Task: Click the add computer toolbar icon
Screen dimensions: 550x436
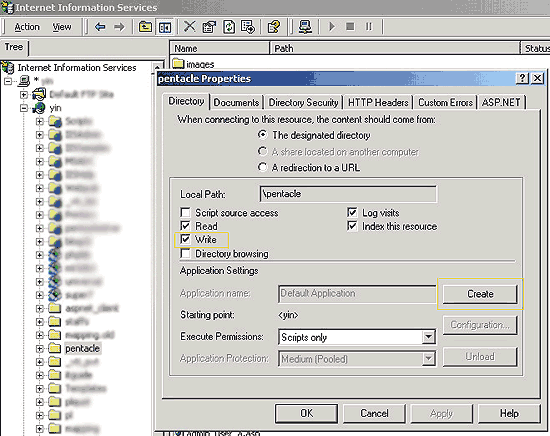Action: point(305,27)
